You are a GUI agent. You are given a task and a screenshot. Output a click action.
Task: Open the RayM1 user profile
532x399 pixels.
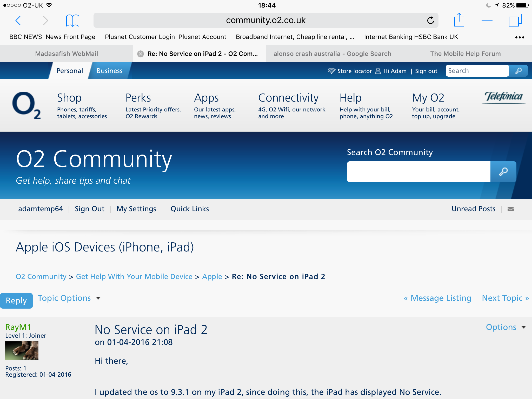(x=18, y=327)
